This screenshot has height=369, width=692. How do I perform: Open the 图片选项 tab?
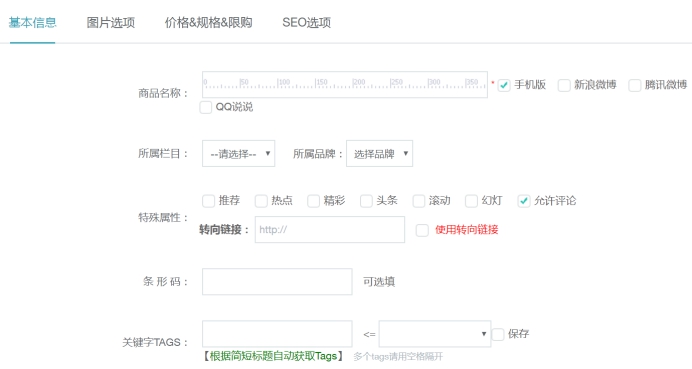tap(110, 23)
